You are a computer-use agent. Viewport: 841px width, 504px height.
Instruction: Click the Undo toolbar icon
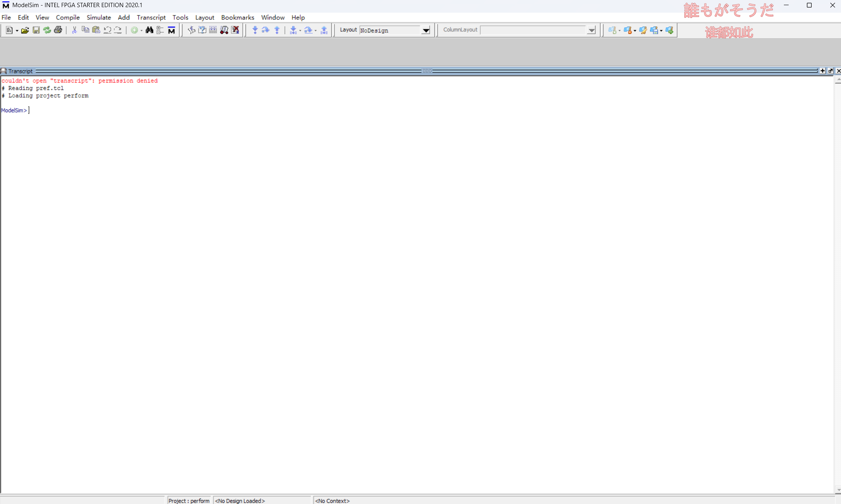pyautogui.click(x=107, y=30)
